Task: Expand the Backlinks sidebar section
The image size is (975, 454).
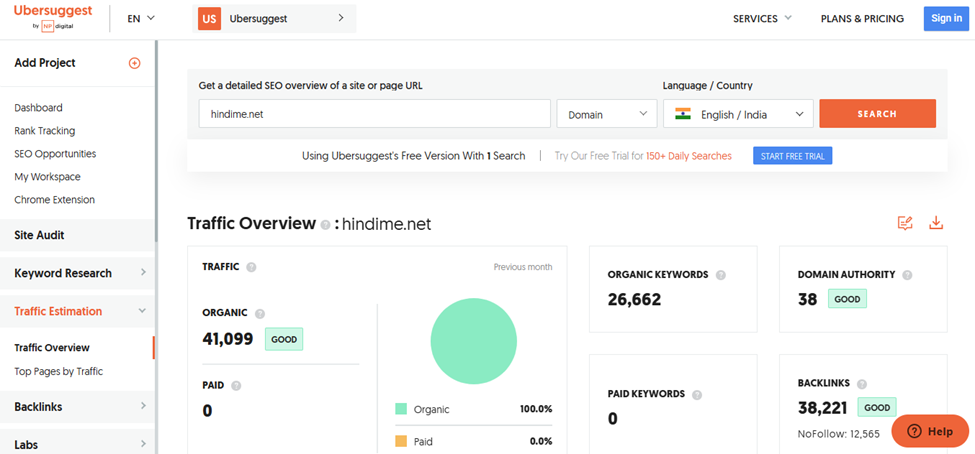Action: [x=77, y=407]
